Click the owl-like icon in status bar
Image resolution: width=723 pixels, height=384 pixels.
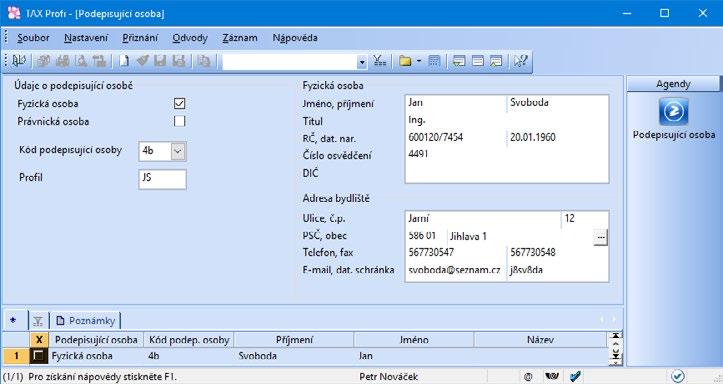coord(551,377)
